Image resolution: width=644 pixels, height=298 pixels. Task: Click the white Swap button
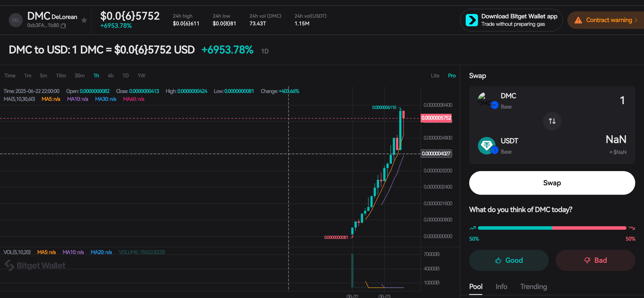pos(552,183)
